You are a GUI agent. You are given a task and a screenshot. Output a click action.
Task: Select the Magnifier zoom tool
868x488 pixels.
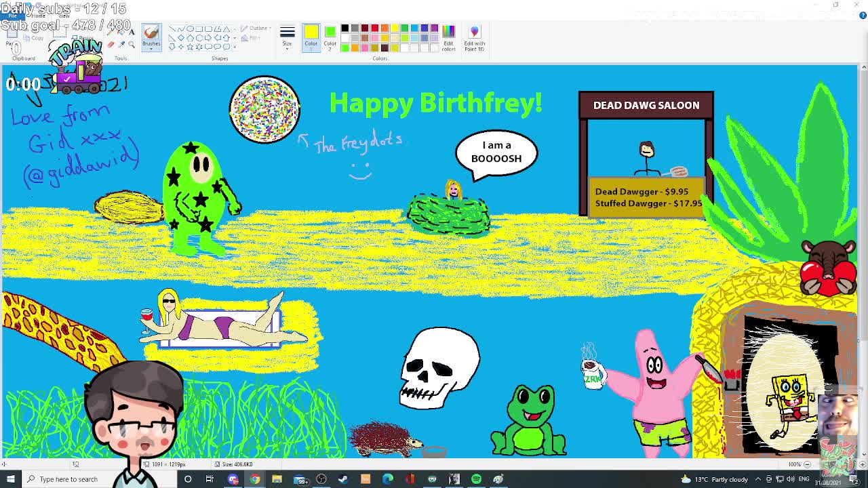[132, 45]
